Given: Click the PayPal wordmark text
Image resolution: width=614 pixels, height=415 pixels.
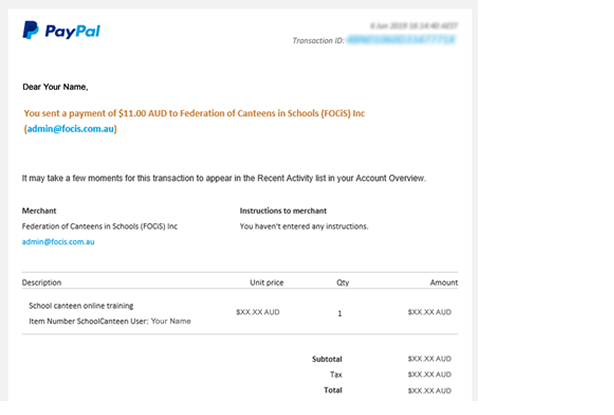Looking at the screenshot, I should click(x=72, y=31).
